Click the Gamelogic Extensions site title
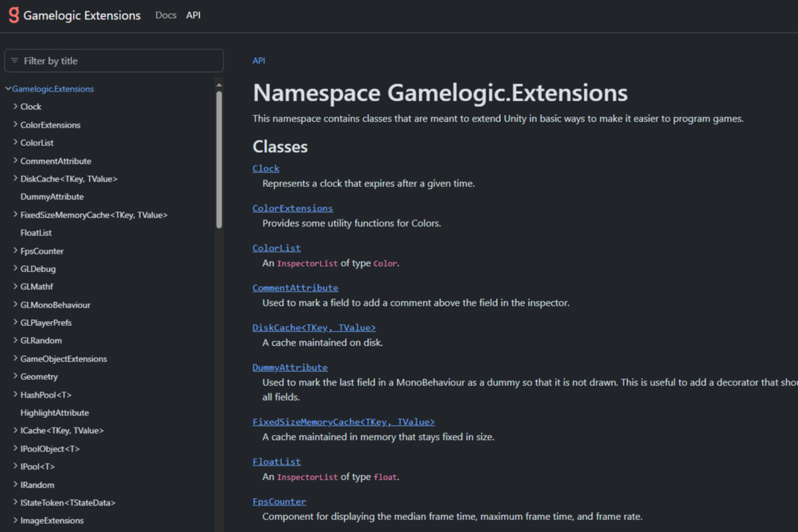The image size is (798, 532). point(82,15)
